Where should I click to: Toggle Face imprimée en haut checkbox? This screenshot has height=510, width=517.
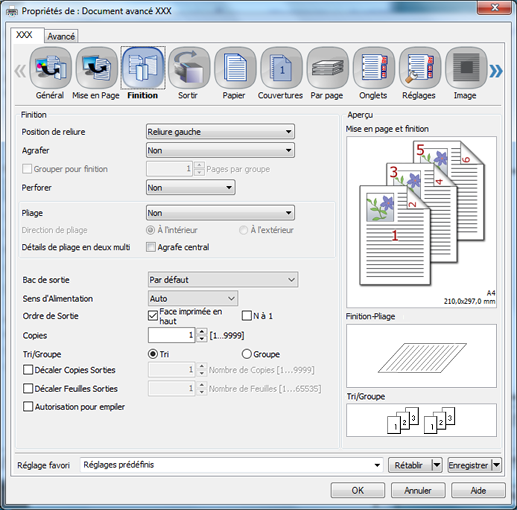pyautogui.click(x=153, y=316)
